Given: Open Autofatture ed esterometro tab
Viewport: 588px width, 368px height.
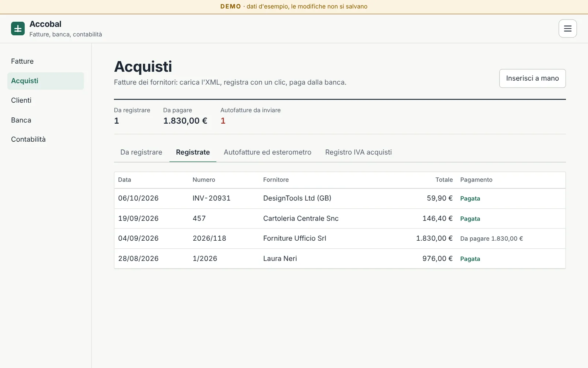Looking at the screenshot, I should pyautogui.click(x=268, y=152).
